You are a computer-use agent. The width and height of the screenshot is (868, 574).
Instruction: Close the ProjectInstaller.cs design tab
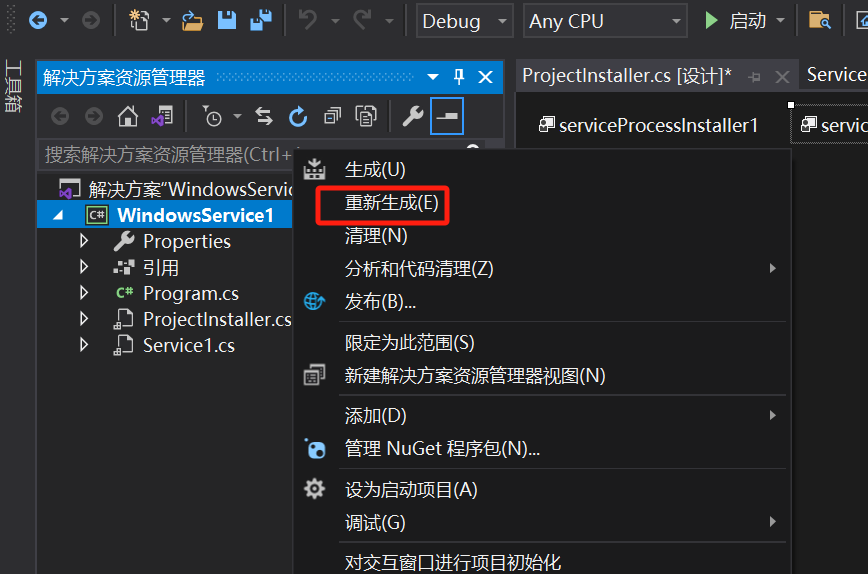[782, 77]
